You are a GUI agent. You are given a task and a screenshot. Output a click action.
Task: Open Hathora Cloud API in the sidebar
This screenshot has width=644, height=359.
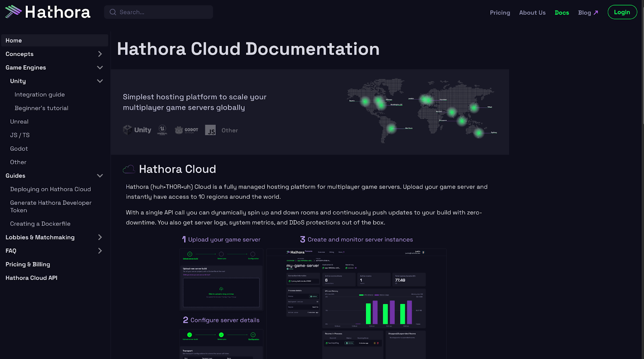click(31, 278)
